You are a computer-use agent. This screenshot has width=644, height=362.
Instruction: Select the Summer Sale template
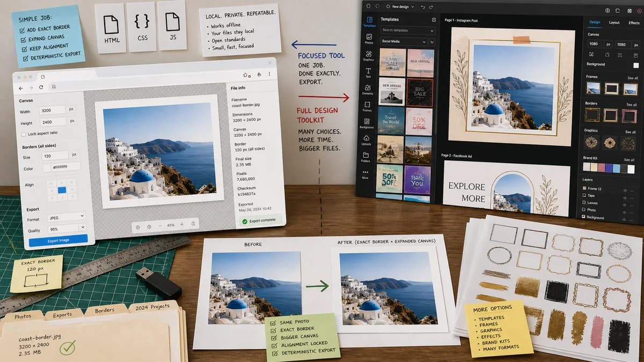[x=392, y=63]
